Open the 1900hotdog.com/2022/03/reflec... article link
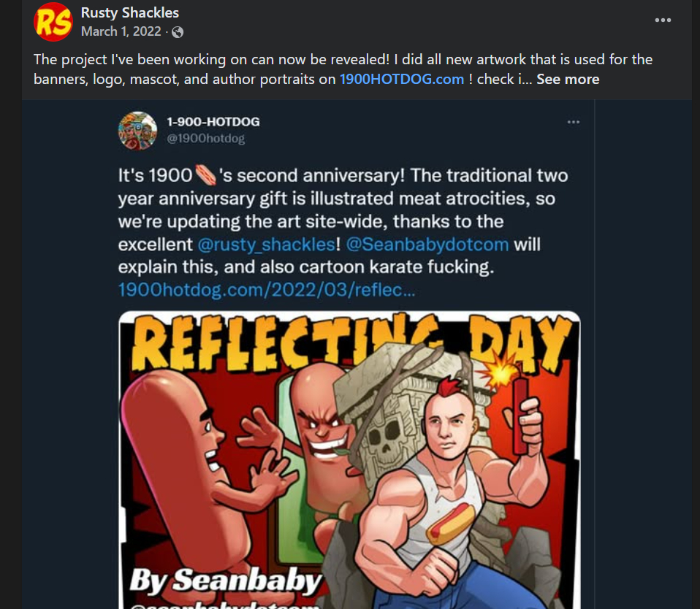The width and height of the screenshot is (700, 609). (267, 289)
